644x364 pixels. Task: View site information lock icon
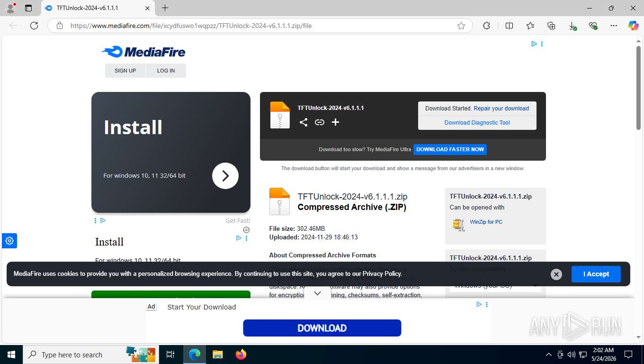(x=60, y=26)
